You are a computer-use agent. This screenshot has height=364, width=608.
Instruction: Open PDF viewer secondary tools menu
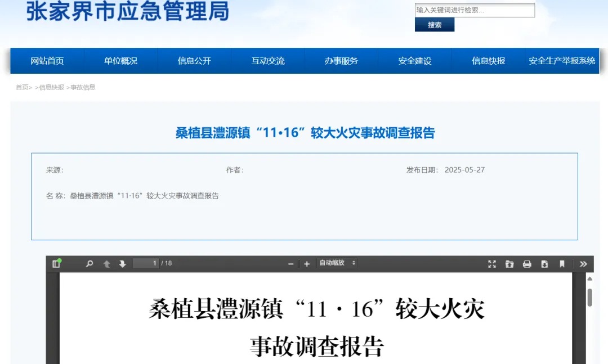pos(583,264)
